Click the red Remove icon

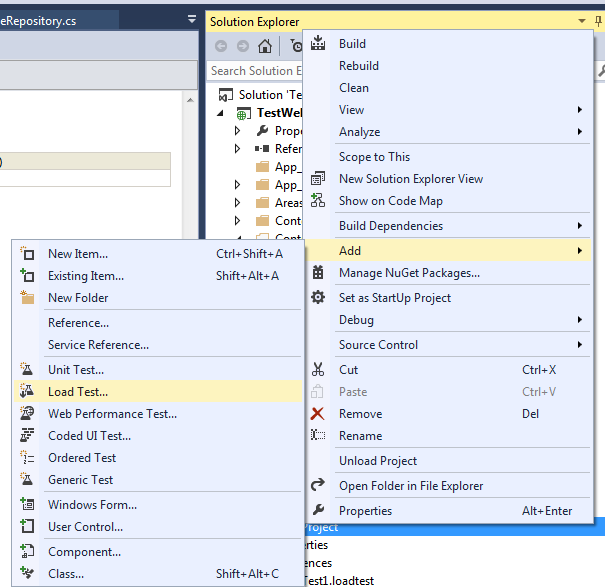318,414
